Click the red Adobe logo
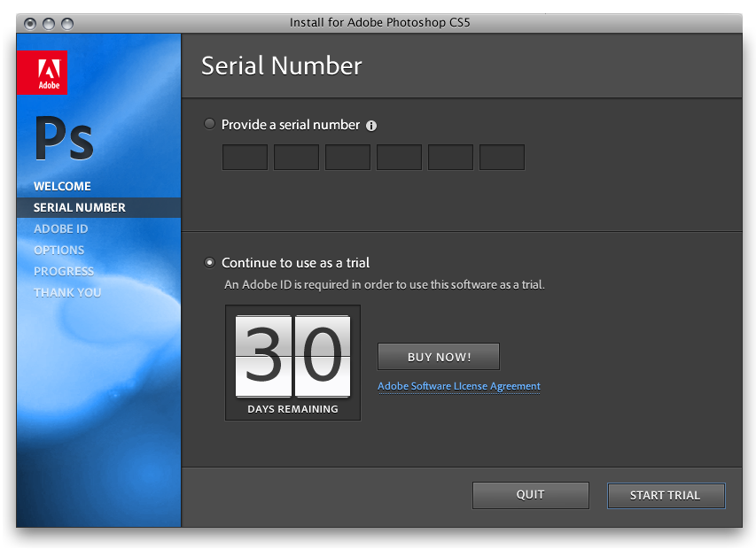This screenshot has width=756, height=549. pyautogui.click(x=42, y=73)
